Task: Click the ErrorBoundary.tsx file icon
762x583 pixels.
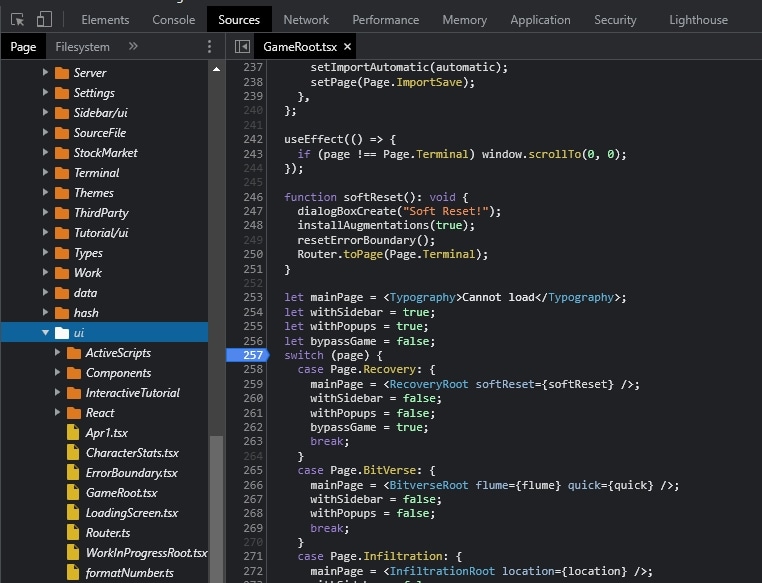Action: pyautogui.click(x=73, y=473)
